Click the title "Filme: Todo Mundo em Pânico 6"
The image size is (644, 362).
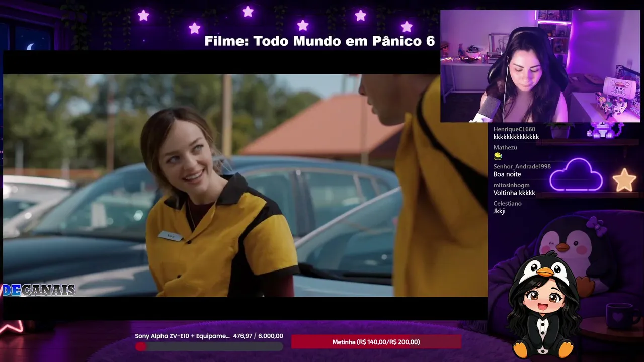[319, 41]
